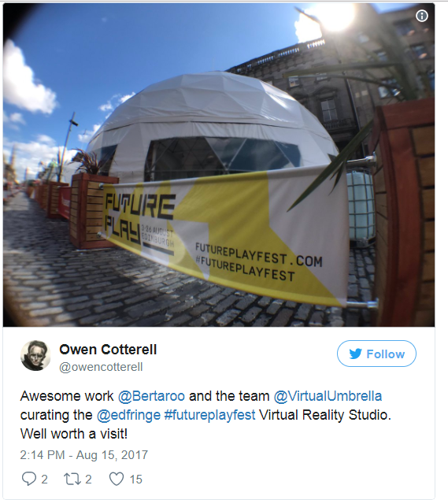This screenshot has height=500, width=448.
Task: Open the #futureplayfest hashtag link
Action: click(x=209, y=415)
